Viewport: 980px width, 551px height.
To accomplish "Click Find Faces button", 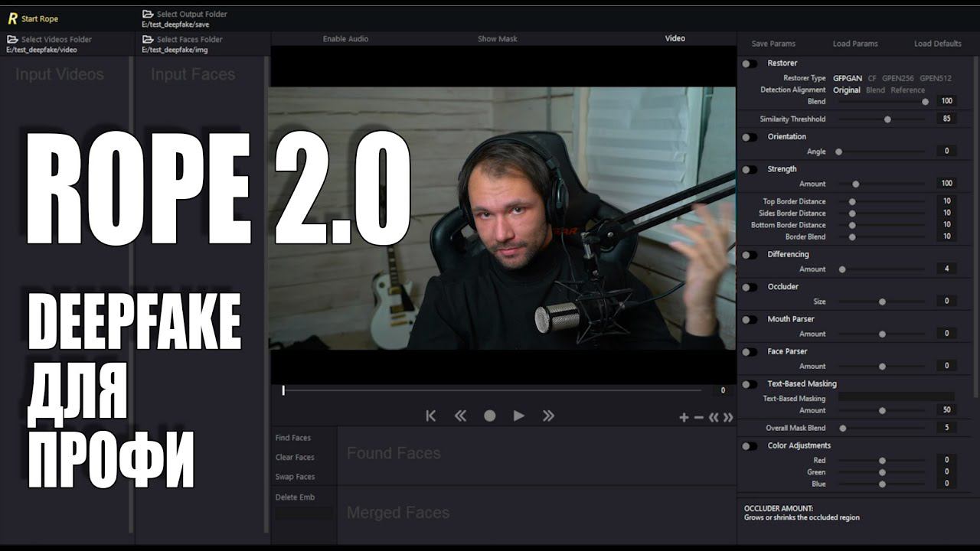I will pyautogui.click(x=293, y=439).
